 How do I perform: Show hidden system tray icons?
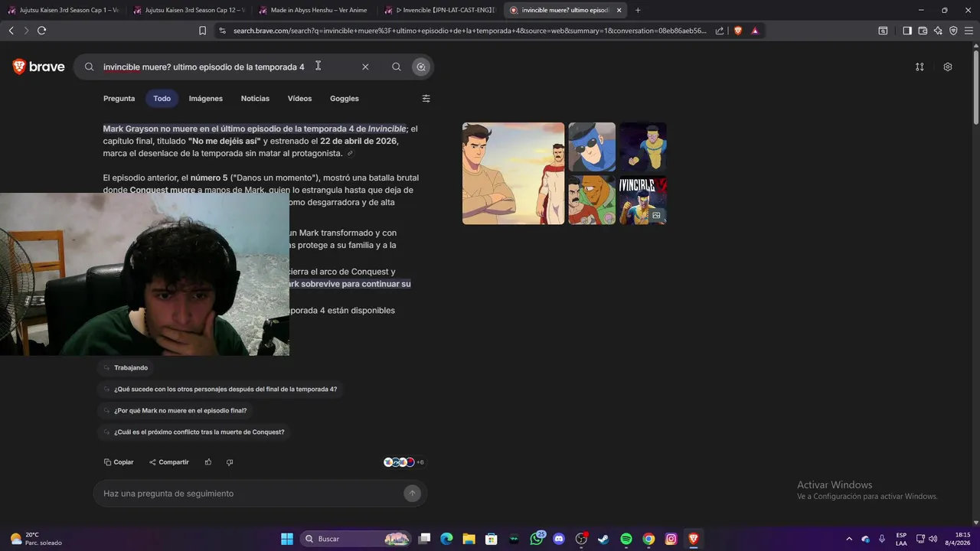pos(848,539)
